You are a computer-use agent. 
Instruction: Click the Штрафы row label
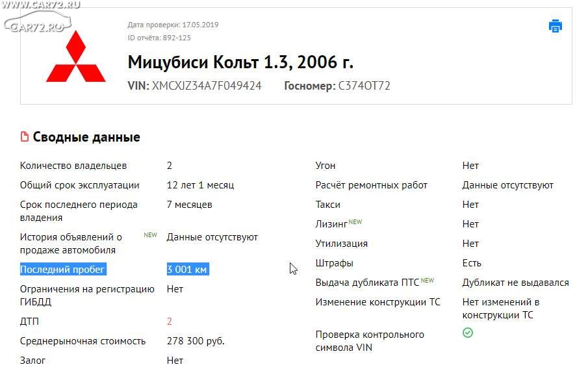pos(334,263)
